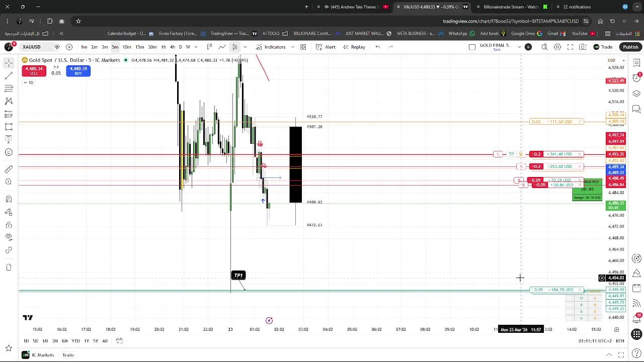Click TP on the +341.40 position line
The width and height of the screenshot is (644, 362).
pos(511,154)
